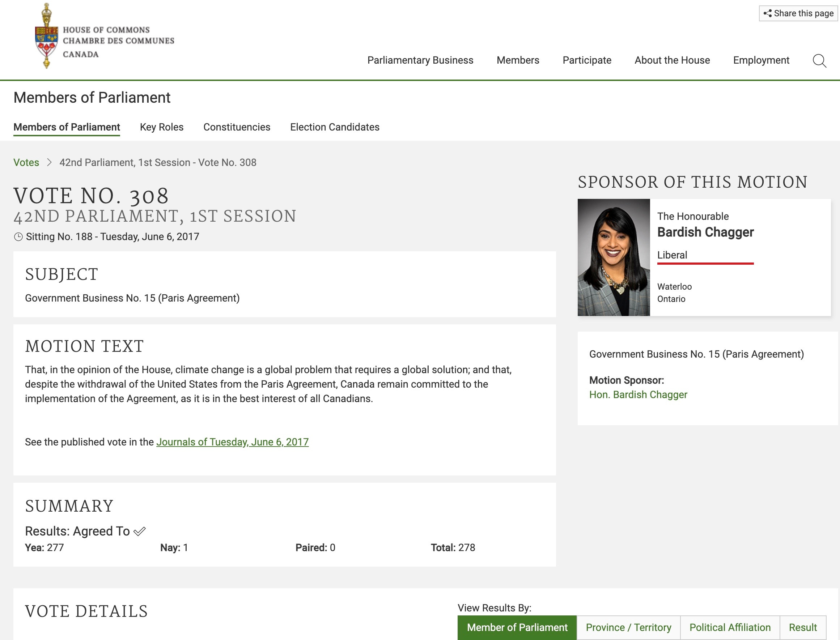Open the Members menu

point(518,60)
